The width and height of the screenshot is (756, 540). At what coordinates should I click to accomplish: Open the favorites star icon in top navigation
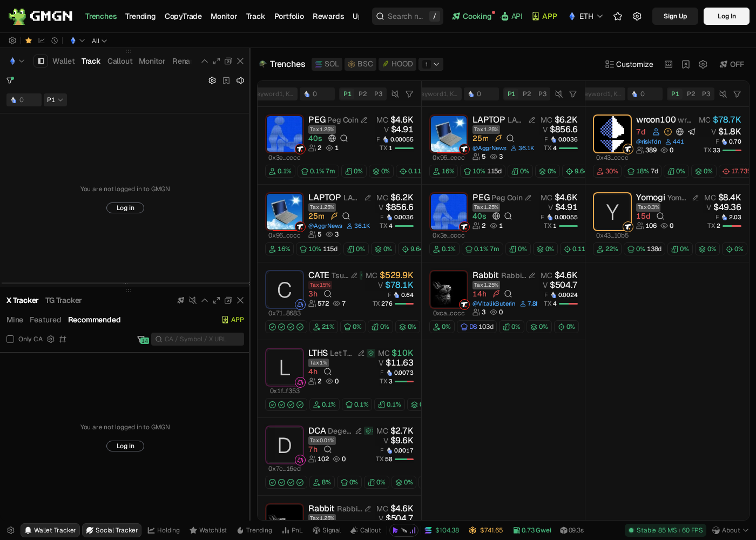point(618,16)
